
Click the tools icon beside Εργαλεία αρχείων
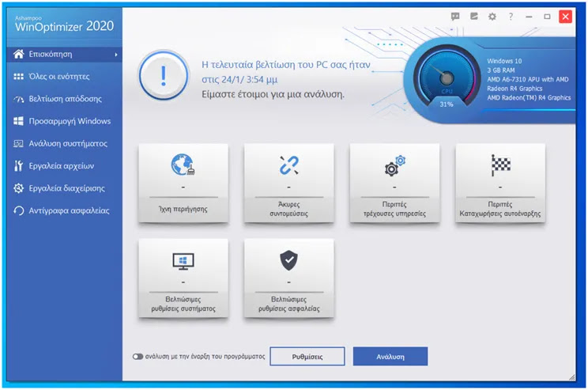click(x=18, y=165)
